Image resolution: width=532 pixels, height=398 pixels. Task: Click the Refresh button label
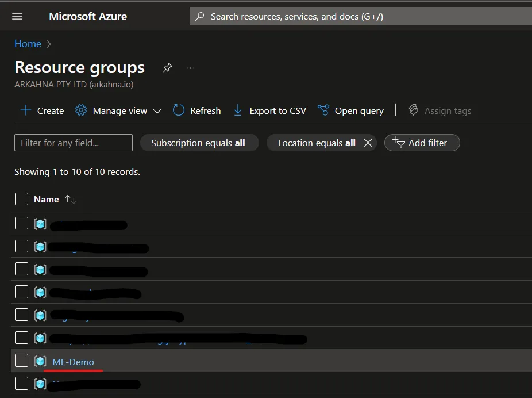pos(206,110)
